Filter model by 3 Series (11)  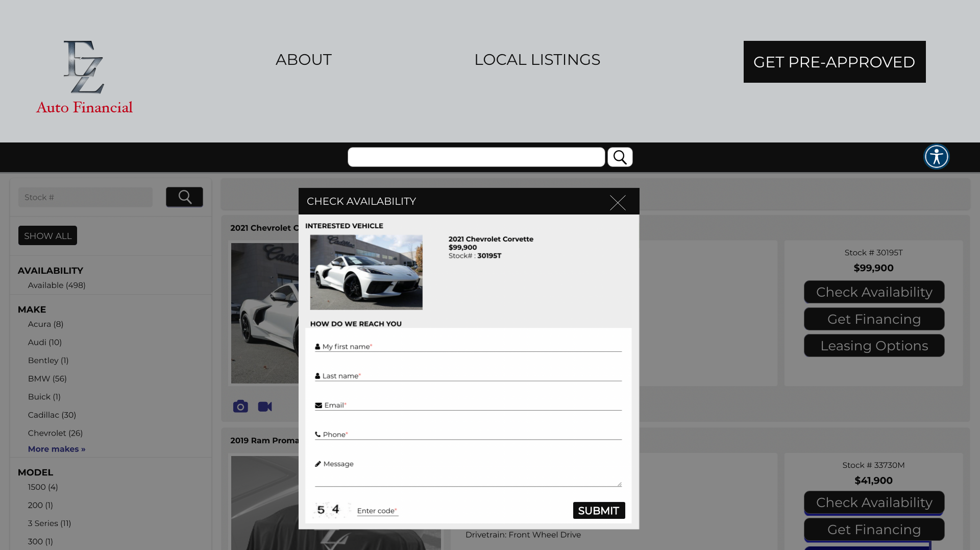(x=50, y=523)
